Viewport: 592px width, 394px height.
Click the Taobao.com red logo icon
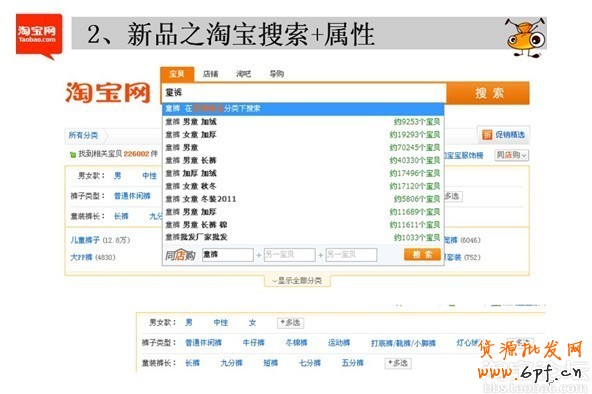pyautogui.click(x=39, y=36)
